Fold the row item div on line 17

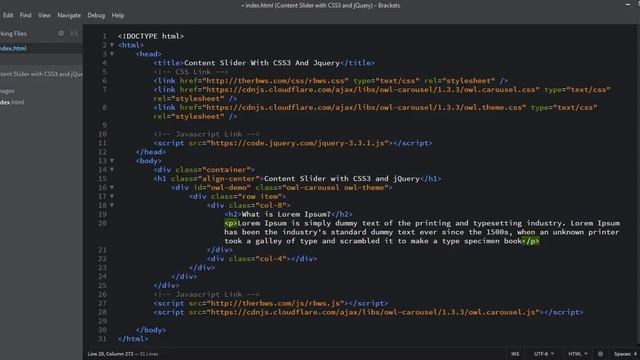pyautogui.click(x=112, y=197)
